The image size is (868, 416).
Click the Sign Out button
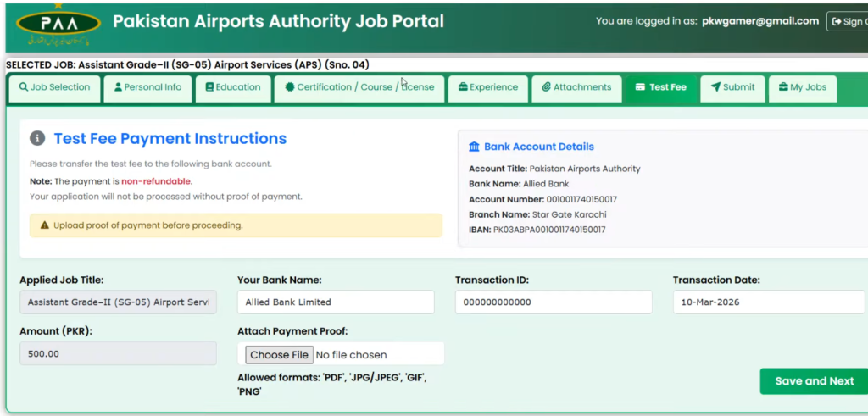click(x=848, y=22)
